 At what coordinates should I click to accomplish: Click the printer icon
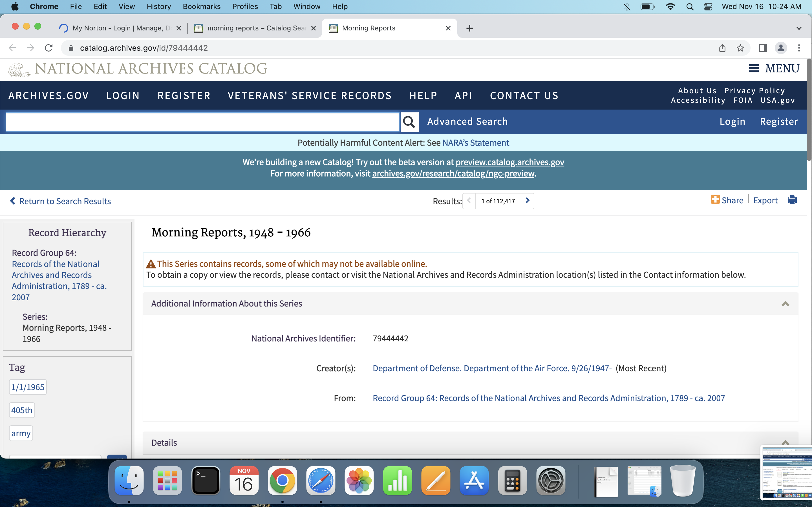(792, 200)
